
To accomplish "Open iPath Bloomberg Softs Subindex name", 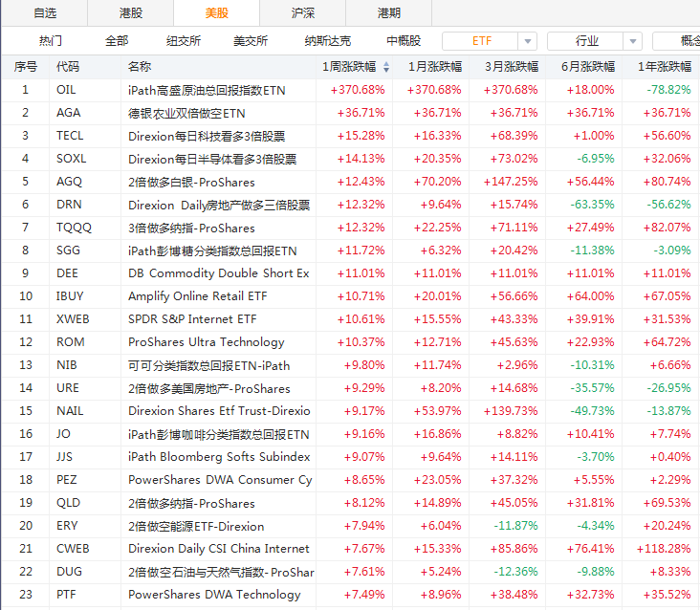I will 219,457.
